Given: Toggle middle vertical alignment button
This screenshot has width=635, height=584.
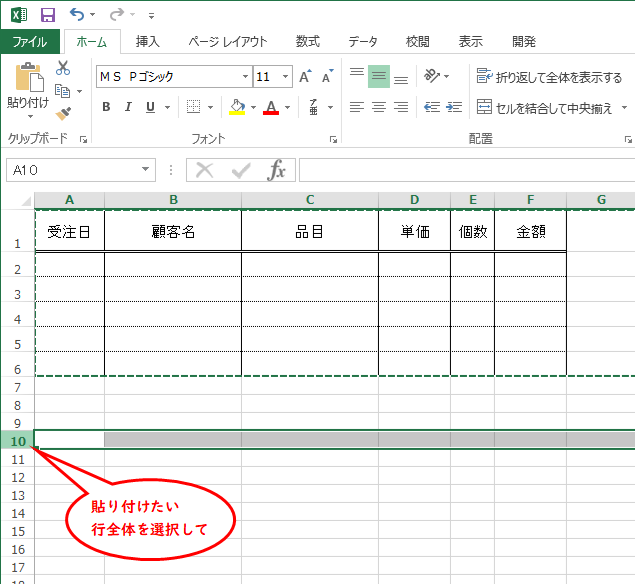Looking at the screenshot, I should point(378,77).
